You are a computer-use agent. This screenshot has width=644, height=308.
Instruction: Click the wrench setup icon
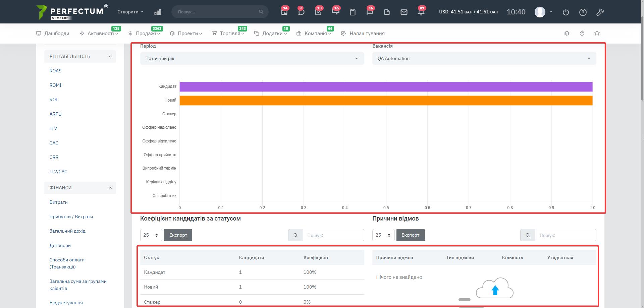(600, 12)
